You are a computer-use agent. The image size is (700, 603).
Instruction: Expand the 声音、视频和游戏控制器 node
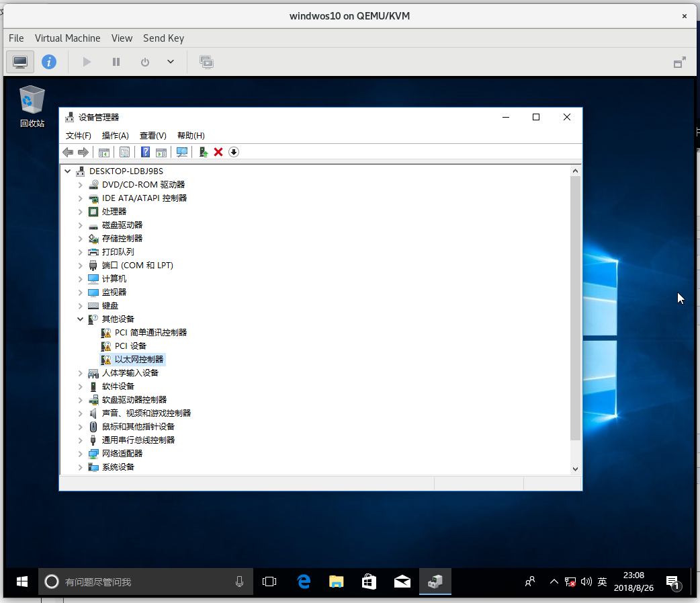pyautogui.click(x=81, y=413)
